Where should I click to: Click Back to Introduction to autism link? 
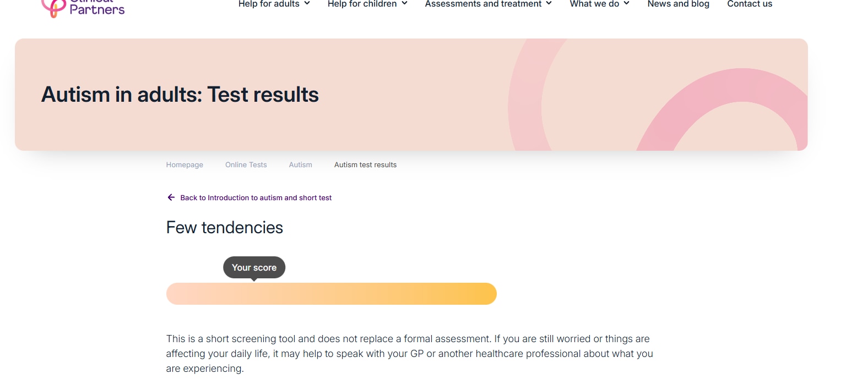pos(256,198)
